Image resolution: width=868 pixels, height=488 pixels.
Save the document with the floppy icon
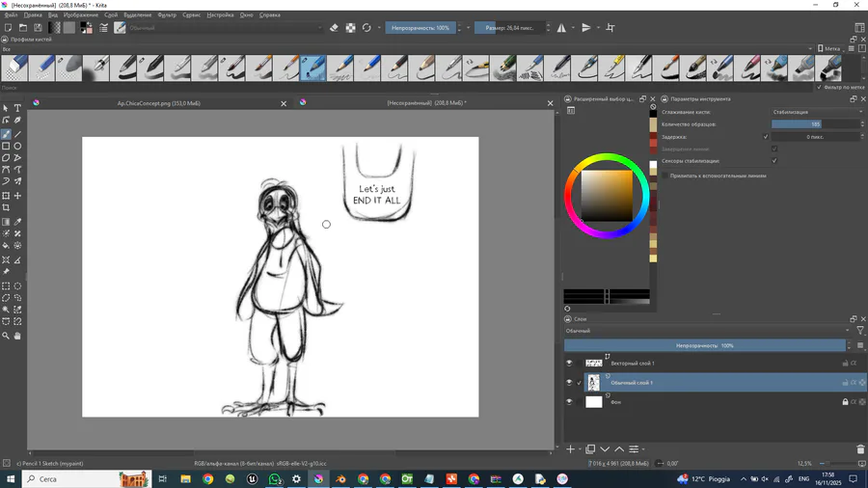pos(38,28)
